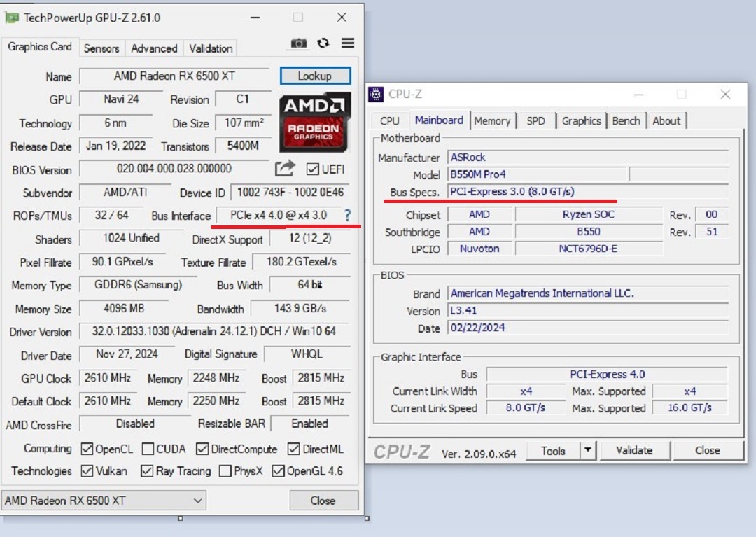Open the Memory tab in CPU-Z

coord(492,120)
